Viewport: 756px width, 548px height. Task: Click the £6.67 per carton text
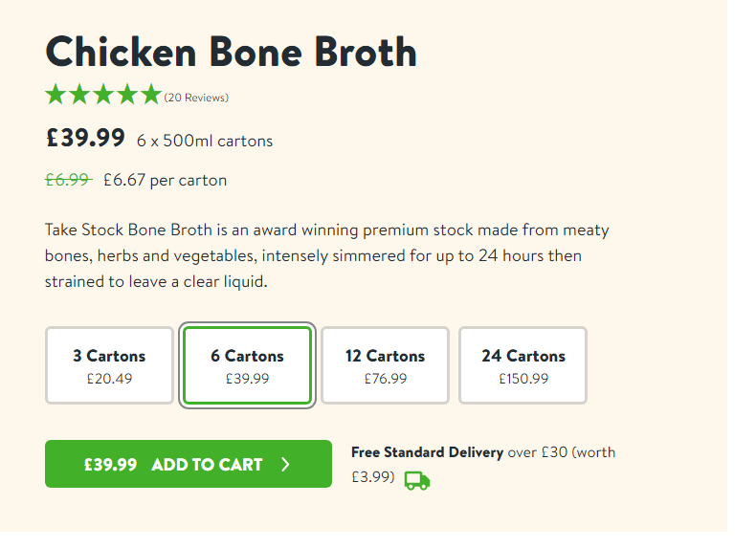click(165, 180)
